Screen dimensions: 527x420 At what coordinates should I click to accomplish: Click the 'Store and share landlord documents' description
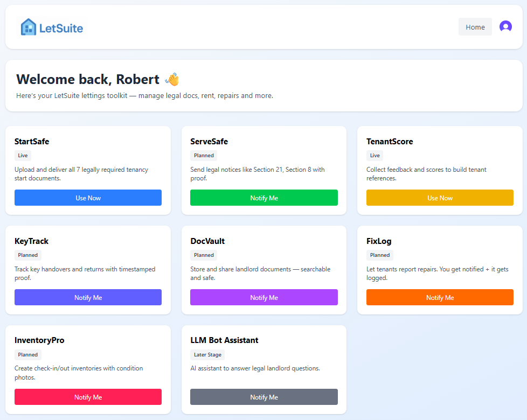[x=260, y=274]
